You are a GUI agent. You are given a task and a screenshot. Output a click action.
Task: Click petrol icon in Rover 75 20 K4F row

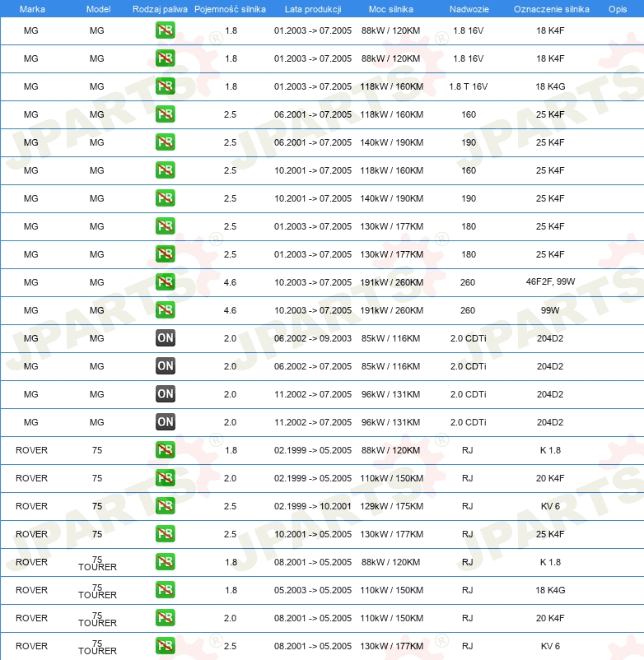tap(165, 478)
